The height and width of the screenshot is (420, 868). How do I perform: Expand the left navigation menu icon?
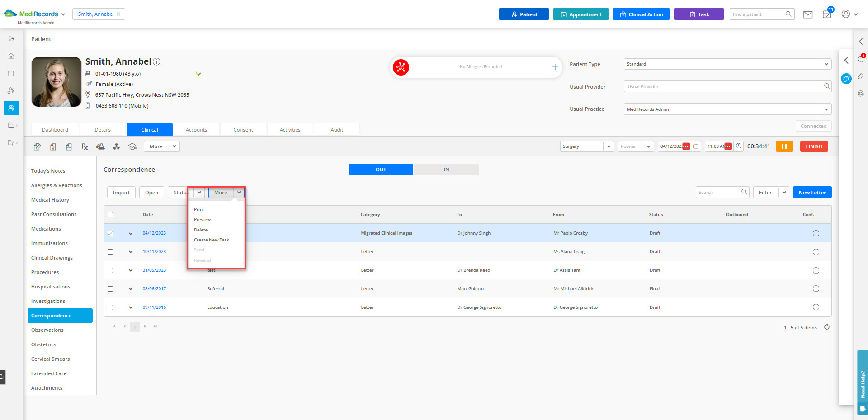(x=11, y=39)
